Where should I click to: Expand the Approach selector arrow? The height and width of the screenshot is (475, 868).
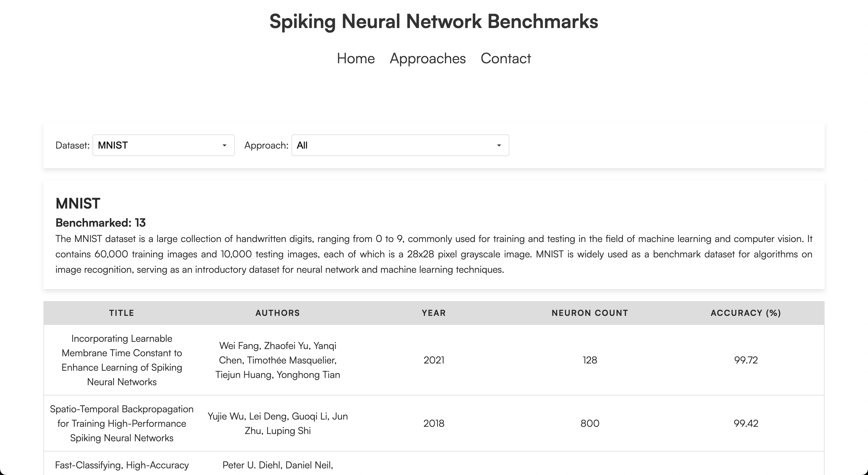[499, 145]
